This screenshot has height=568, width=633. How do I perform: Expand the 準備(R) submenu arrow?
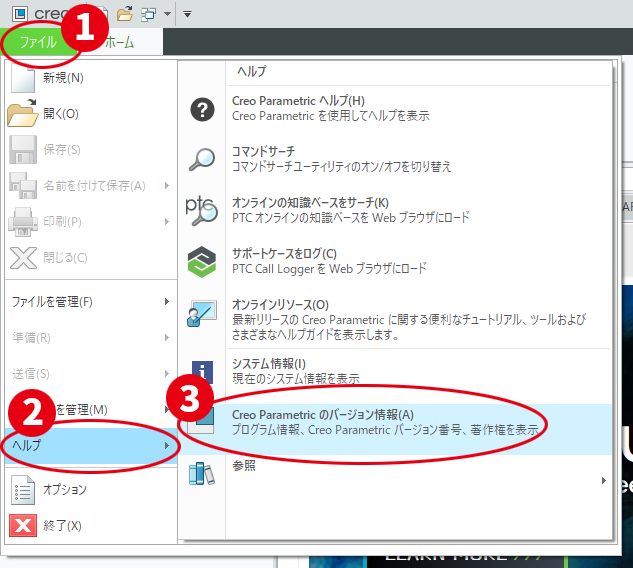(x=167, y=337)
